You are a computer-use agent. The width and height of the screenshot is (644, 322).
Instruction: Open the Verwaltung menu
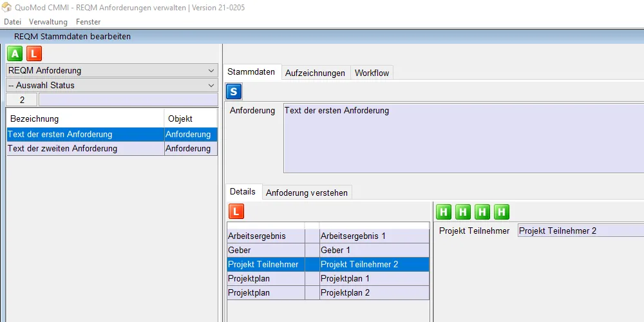[x=48, y=22]
